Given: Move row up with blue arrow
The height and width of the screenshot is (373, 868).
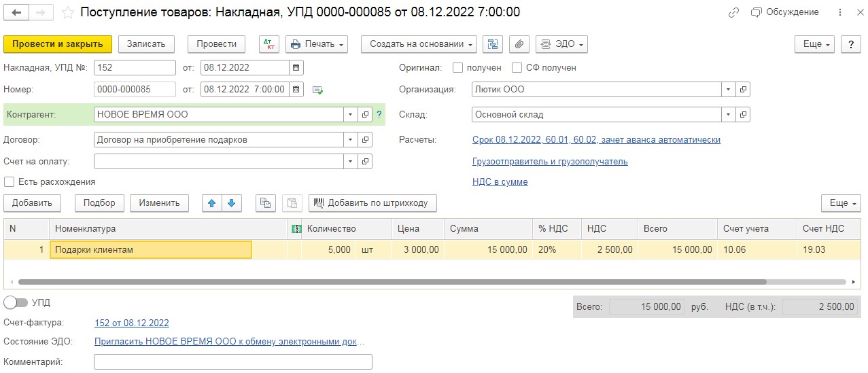Looking at the screenshot, I should pyautogui.click(x=212, y=203).
